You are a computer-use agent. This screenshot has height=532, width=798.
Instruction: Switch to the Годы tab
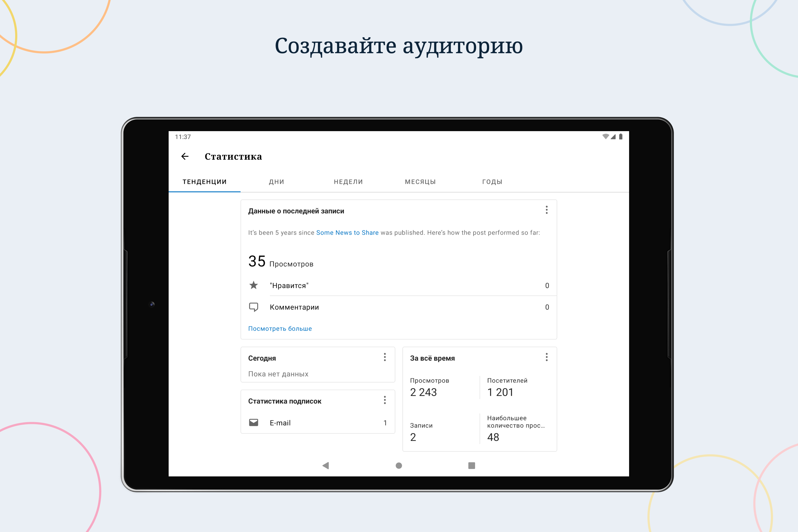coord(492,182)
